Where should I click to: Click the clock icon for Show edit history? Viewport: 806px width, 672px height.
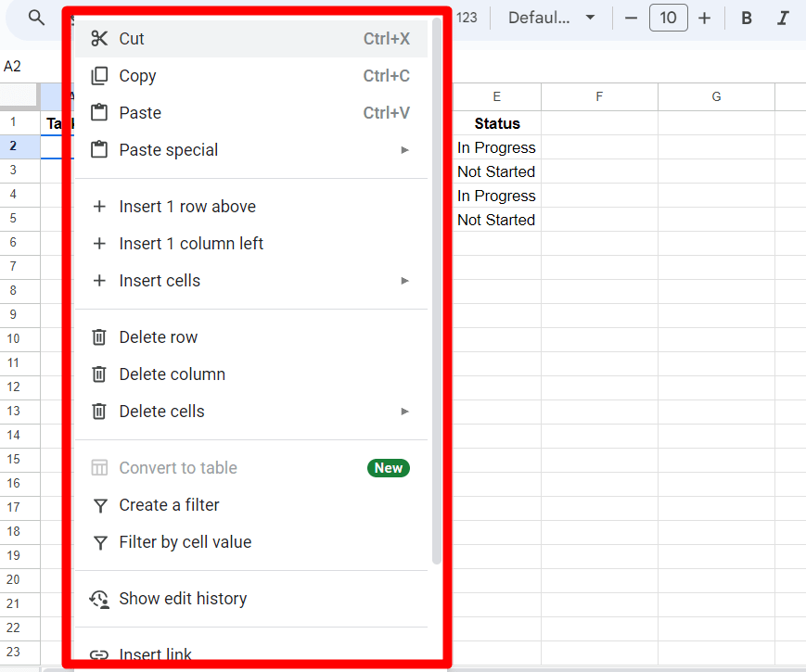pyautogui.click(x=99, y=599)
